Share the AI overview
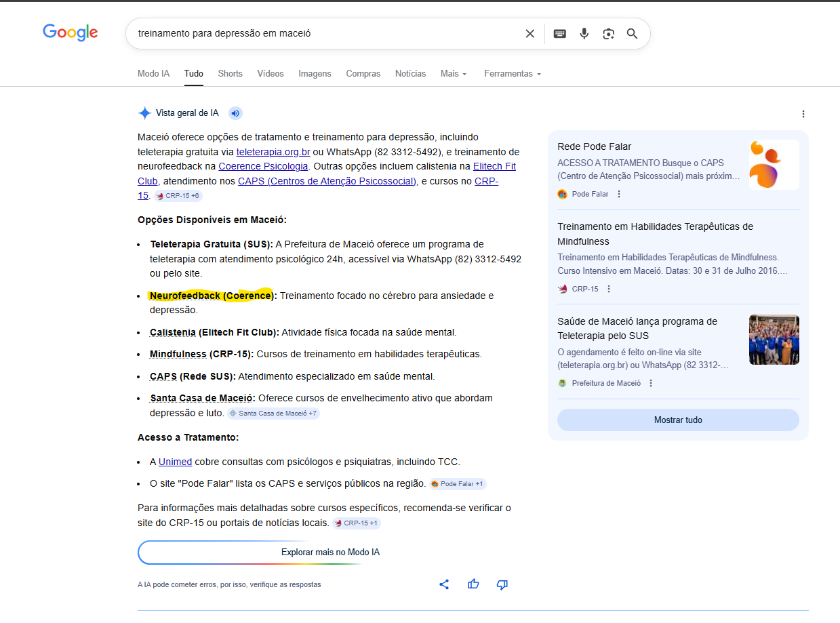Image resolution: width=840 pixels, height=623 pixels. pos(444,584)
